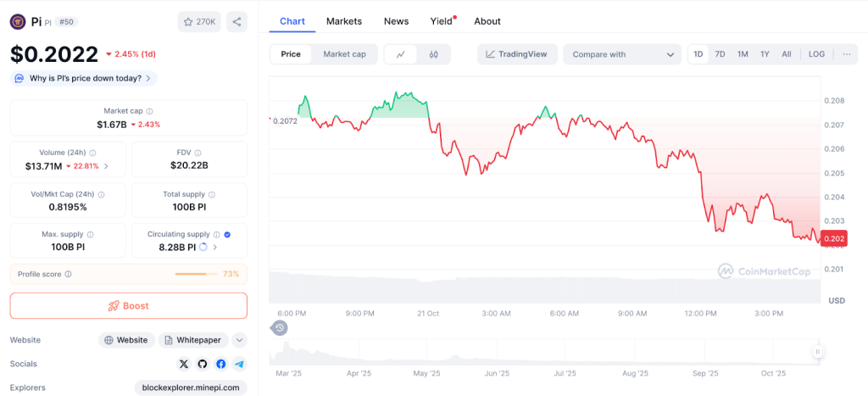This screenshot has height=396, width=868.
Task: Click the timeline range slider handle
Action: point(818,351)
